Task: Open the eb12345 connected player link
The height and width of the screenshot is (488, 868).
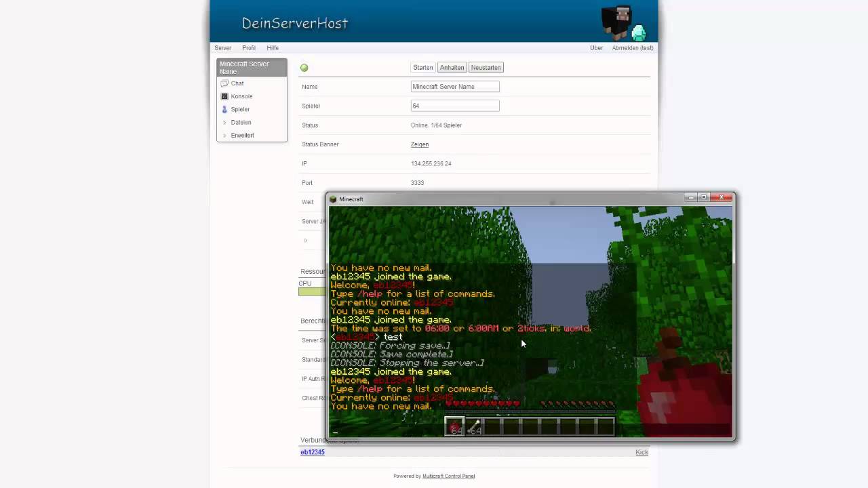Action: tap(313, 452)
